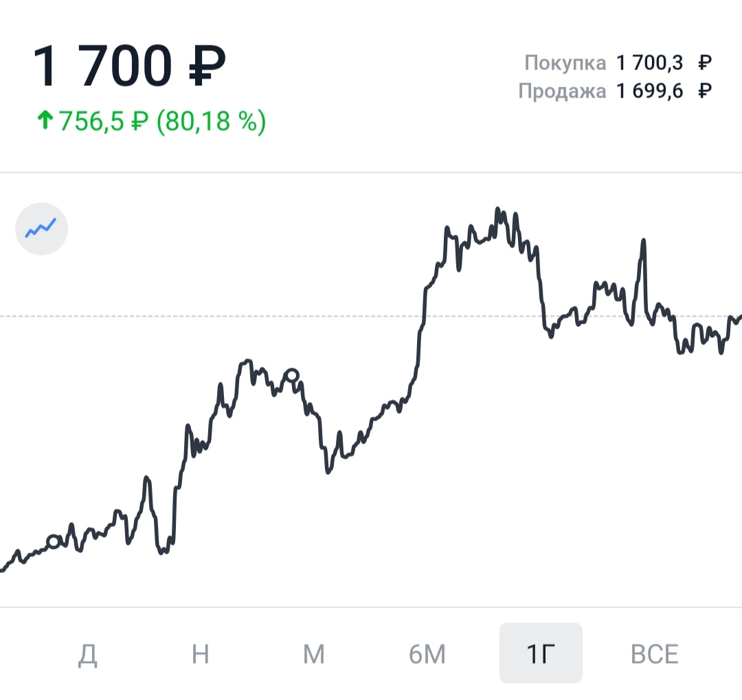
Task: Click the Покупка price 1 700,3
Action: pos(650,62)
